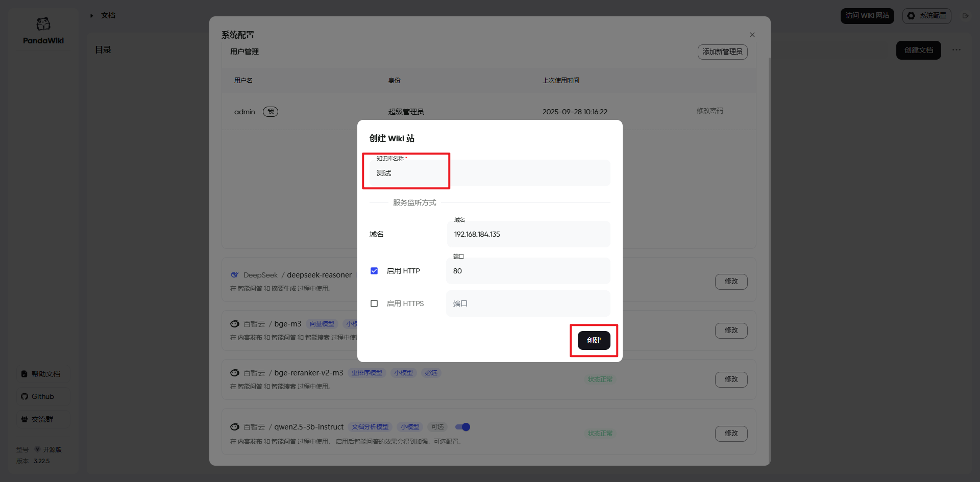
Task: Click 修改密码 link for admin
Action: click(x=709, y=111)
